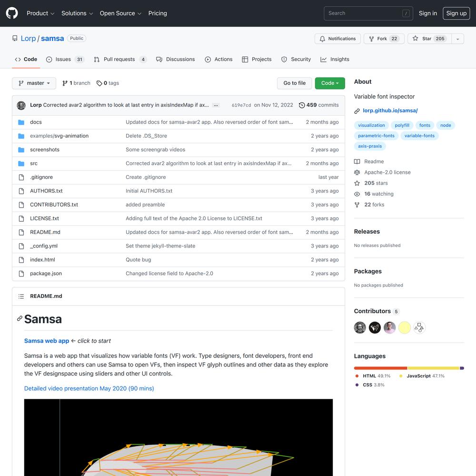This screenshot has height=476, width=476.
Task: Click the ellipsis to expand commit message
Action: [x=216, y=105]
